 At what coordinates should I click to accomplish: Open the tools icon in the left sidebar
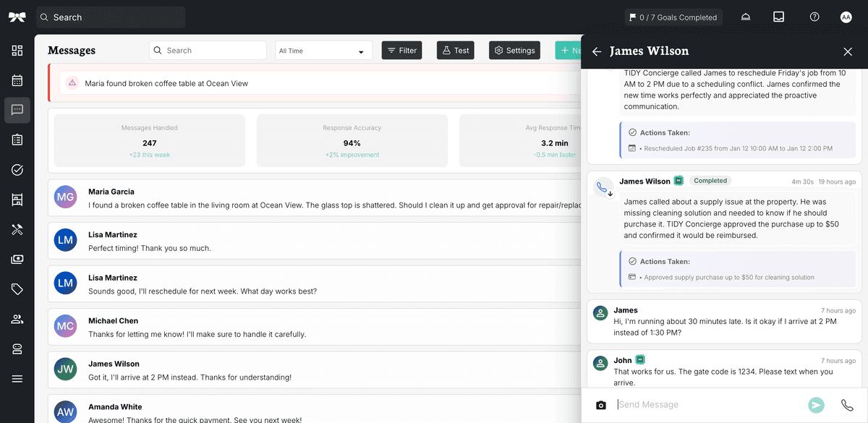click(17, 229)
